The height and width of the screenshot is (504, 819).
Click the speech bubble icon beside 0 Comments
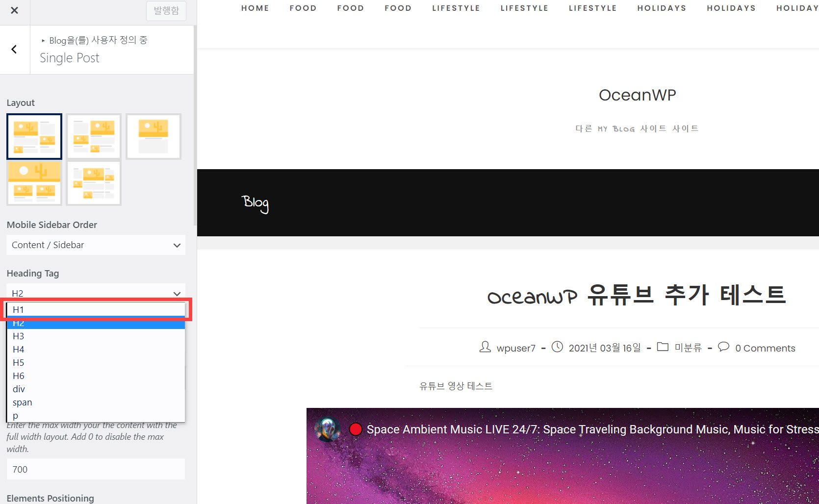coord(724,347)
